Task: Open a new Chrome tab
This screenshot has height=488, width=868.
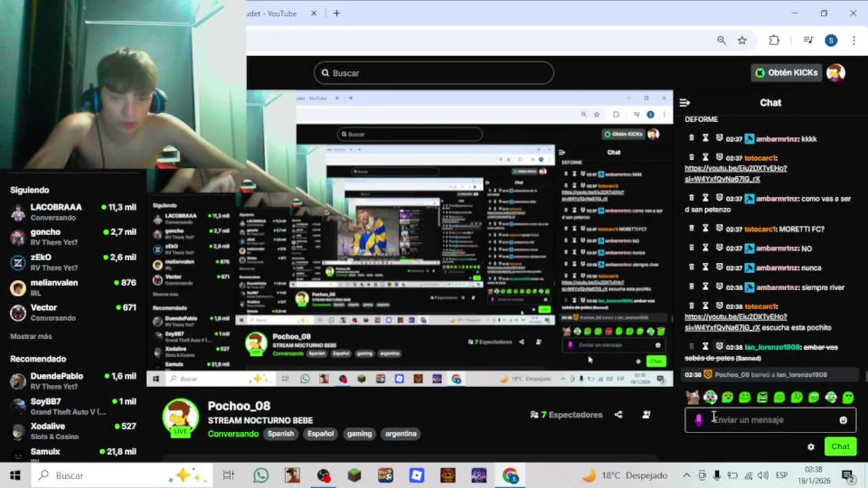Action: pyautogui.click(x=336, y=14)
